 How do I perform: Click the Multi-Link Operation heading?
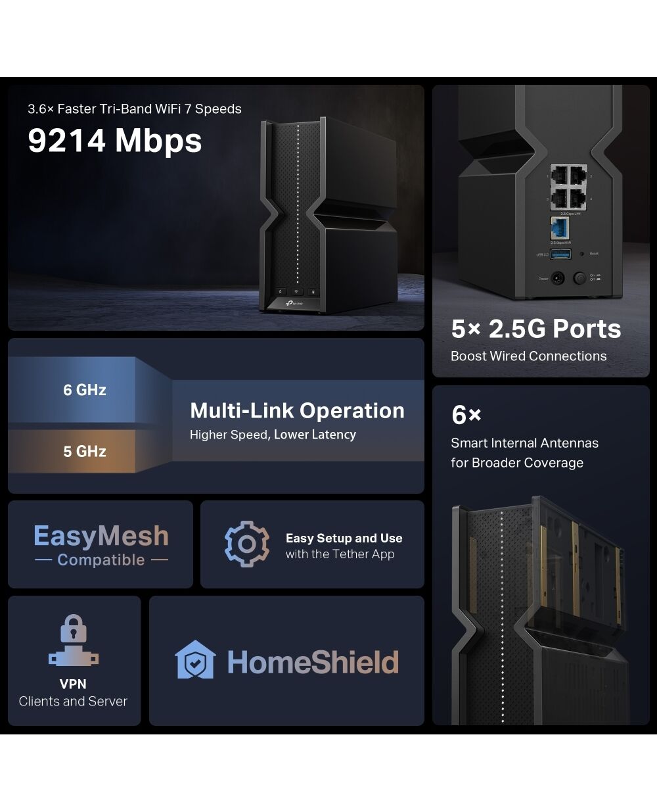pos(297,411)
